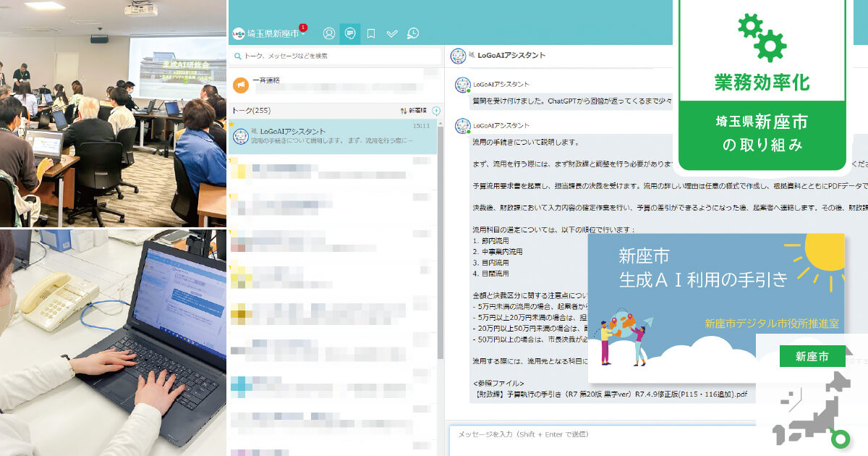Click the トーク(255) section label
This screenshot has width=868, height=456.
pyautogui.click(x=251, y=111)
